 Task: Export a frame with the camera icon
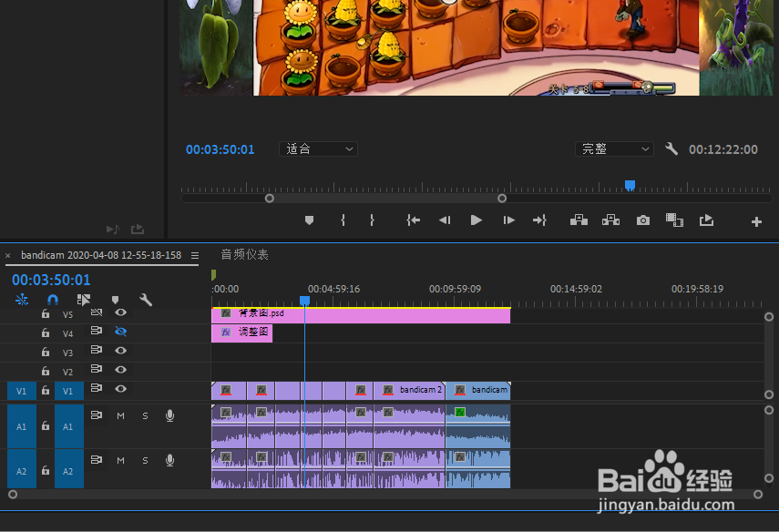643,220
